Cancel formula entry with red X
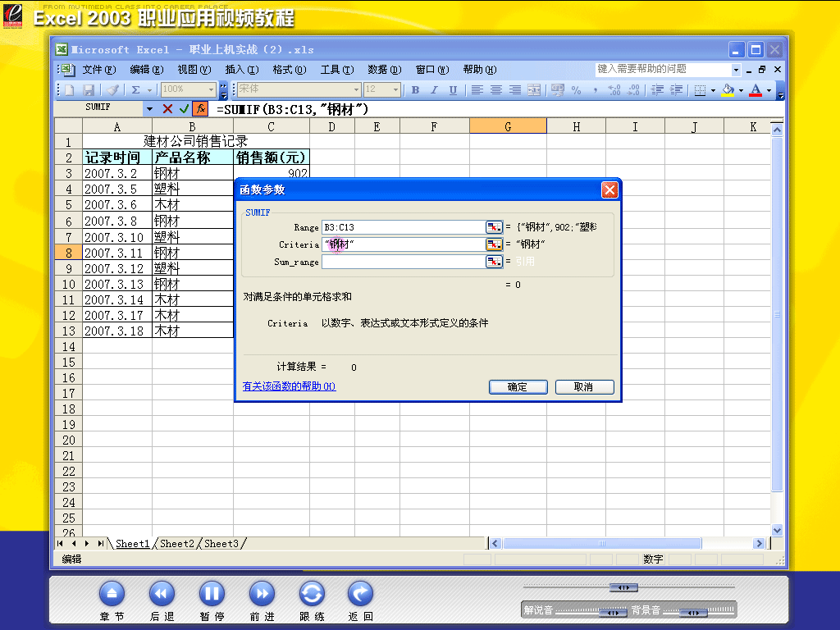 coord(167,108)
